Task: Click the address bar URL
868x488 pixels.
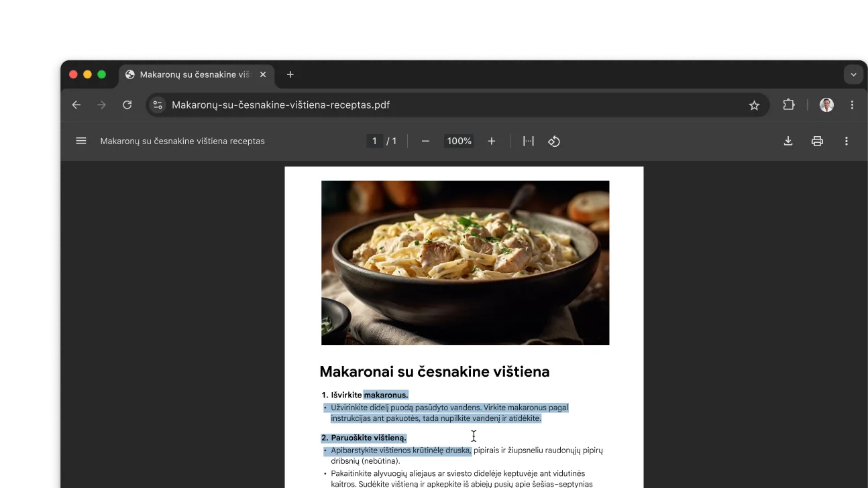Action: tap(282, 105)
